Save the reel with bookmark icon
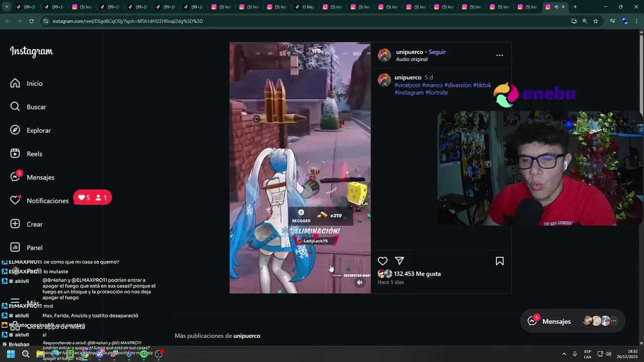Image resolution: width=644 pixels, height=362 pixels. point(500,261)
